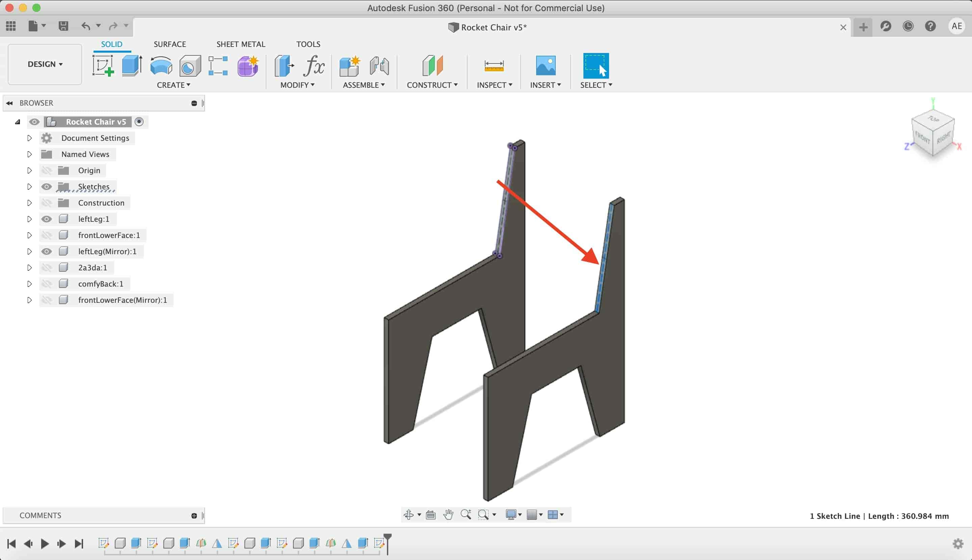Click the Joint tool icon
Image resolution: width=972 pixels, height=560 pixels.
[x=379, y=66]
